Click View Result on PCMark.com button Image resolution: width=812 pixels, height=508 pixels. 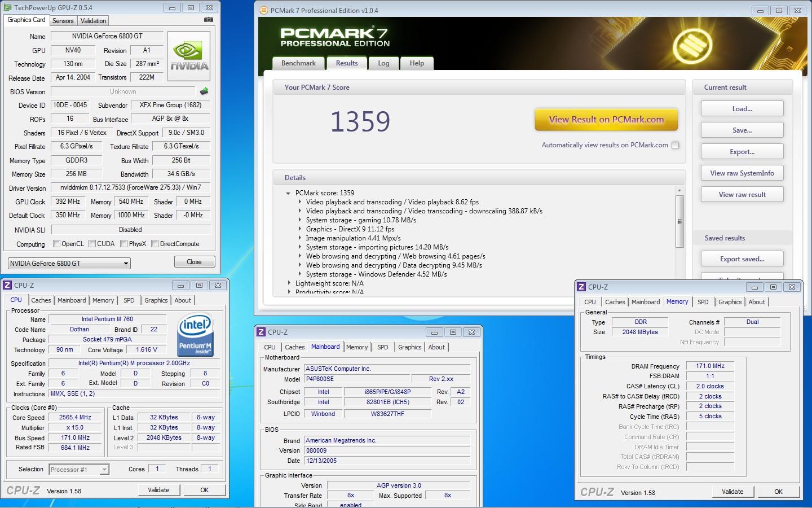[606, 120]
